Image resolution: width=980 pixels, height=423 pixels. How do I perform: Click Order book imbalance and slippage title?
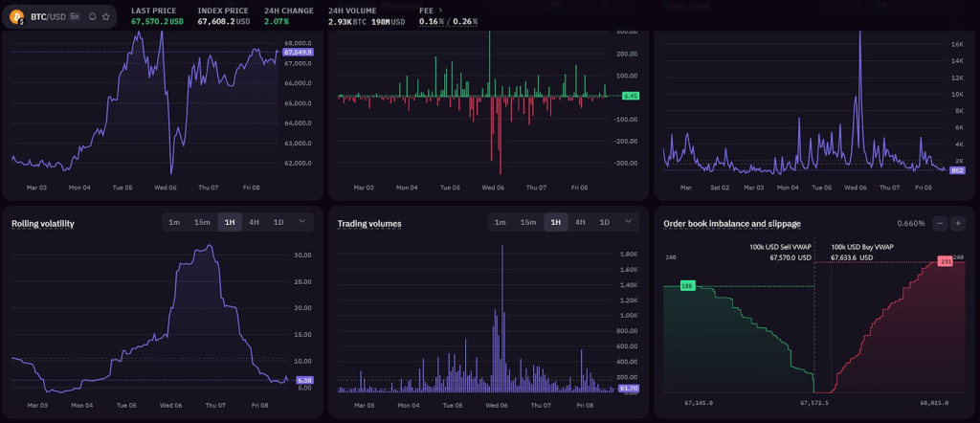732,224
